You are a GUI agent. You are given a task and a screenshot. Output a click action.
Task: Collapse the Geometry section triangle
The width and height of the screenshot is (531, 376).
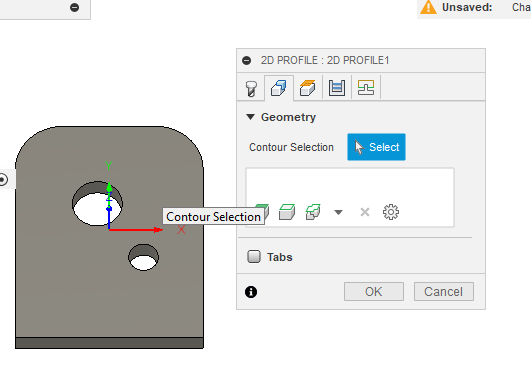coord(250,117)
